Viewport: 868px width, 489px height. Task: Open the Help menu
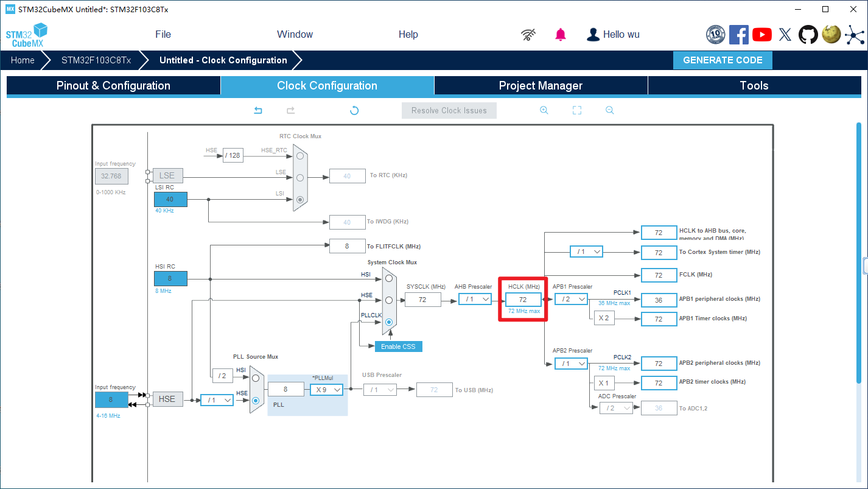tap(408, 35)
